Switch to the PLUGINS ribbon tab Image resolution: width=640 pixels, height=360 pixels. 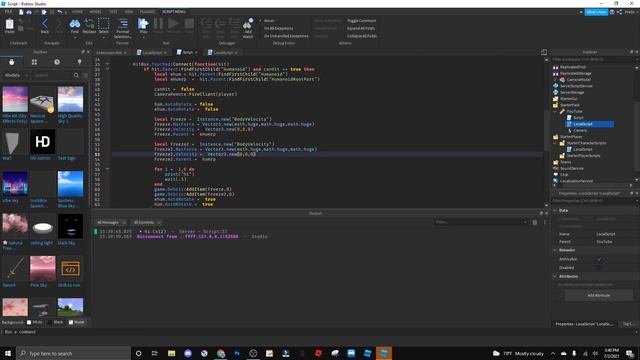[x=147, y=12]
